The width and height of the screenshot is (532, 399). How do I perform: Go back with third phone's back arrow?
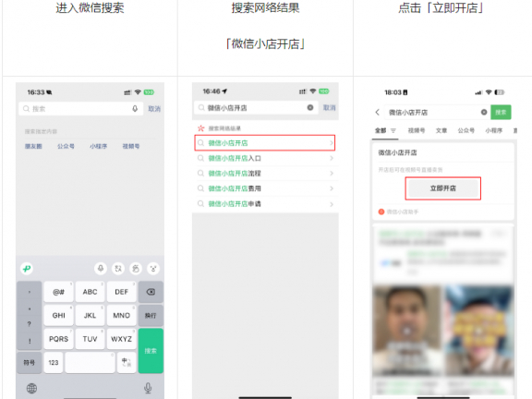pos(377,113)
